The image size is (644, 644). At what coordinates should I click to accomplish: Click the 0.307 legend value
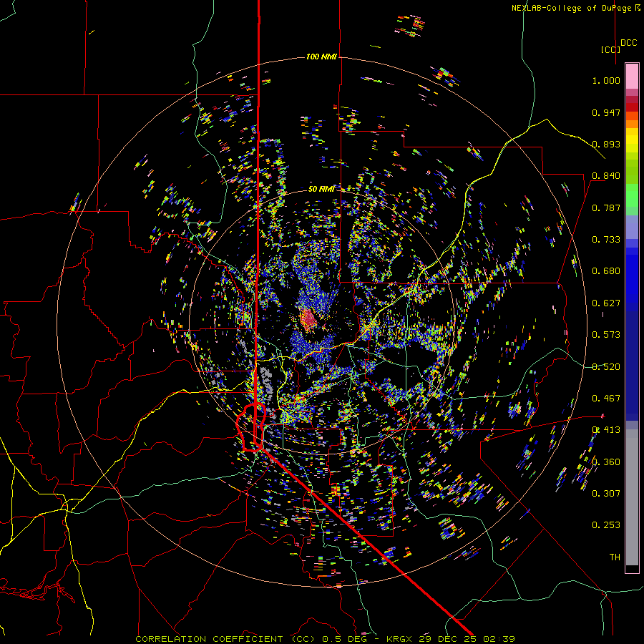(x=606, y=494)
